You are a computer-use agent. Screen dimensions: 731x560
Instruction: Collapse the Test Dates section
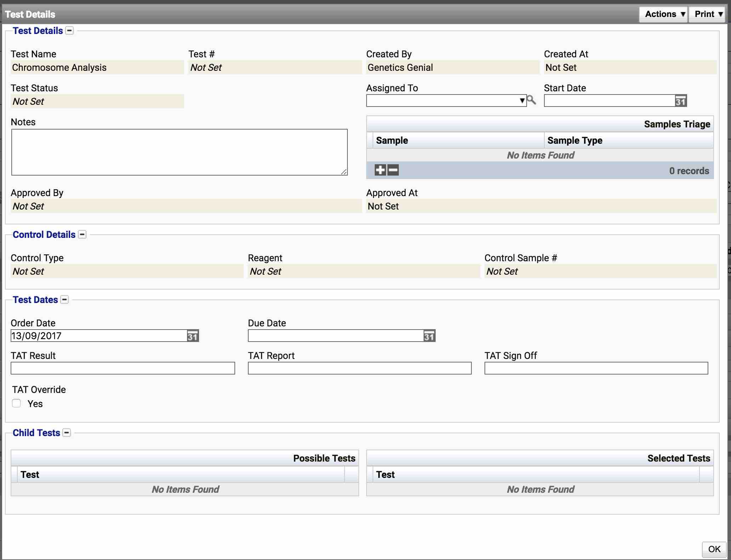pyautogui.click(x=64, y=299)
